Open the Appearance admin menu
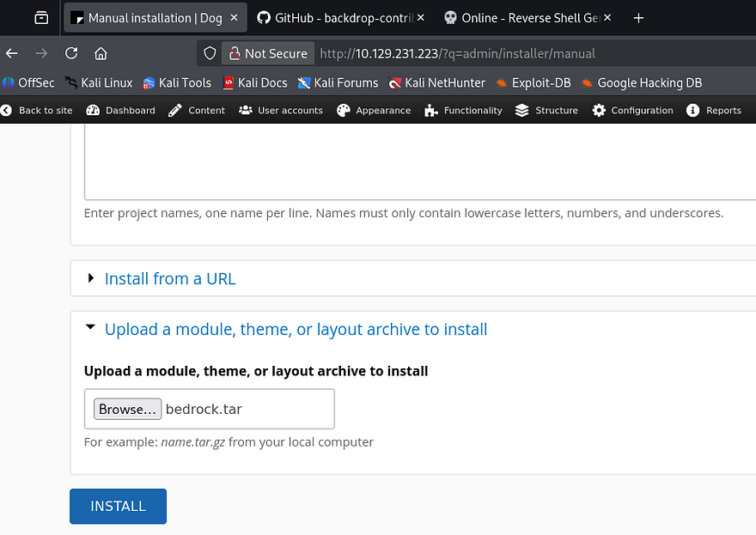The width and height of the screenshot is (756, 535). point(374,110)
